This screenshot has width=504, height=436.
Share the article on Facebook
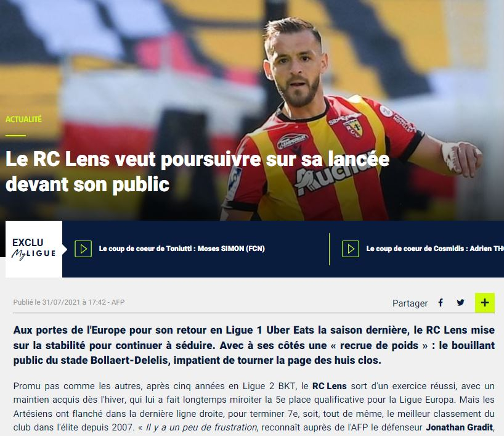point(441,302)
